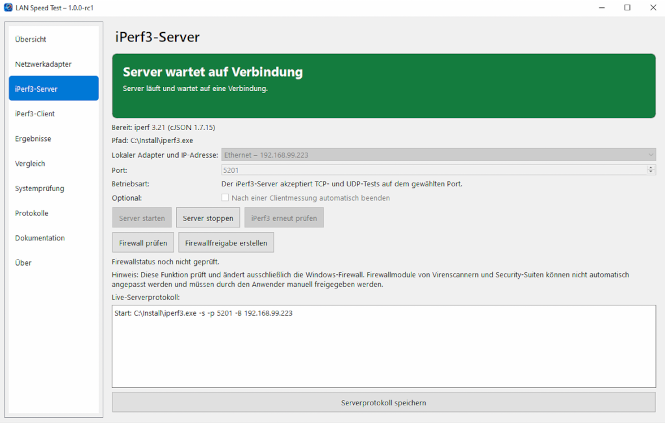Click the 'iPerf3-Server' page heading
The image size is (665, 423).
pos(157,37)
